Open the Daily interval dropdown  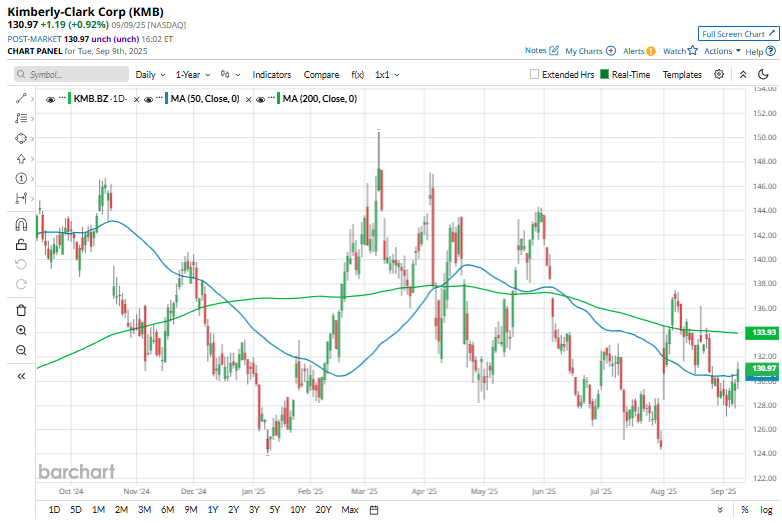click(150, 74)
